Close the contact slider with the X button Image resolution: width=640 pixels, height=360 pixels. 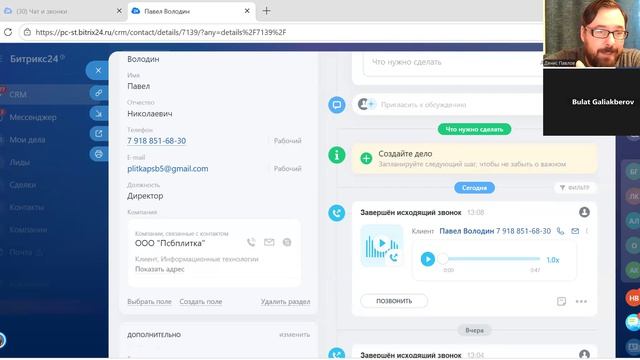98,71
